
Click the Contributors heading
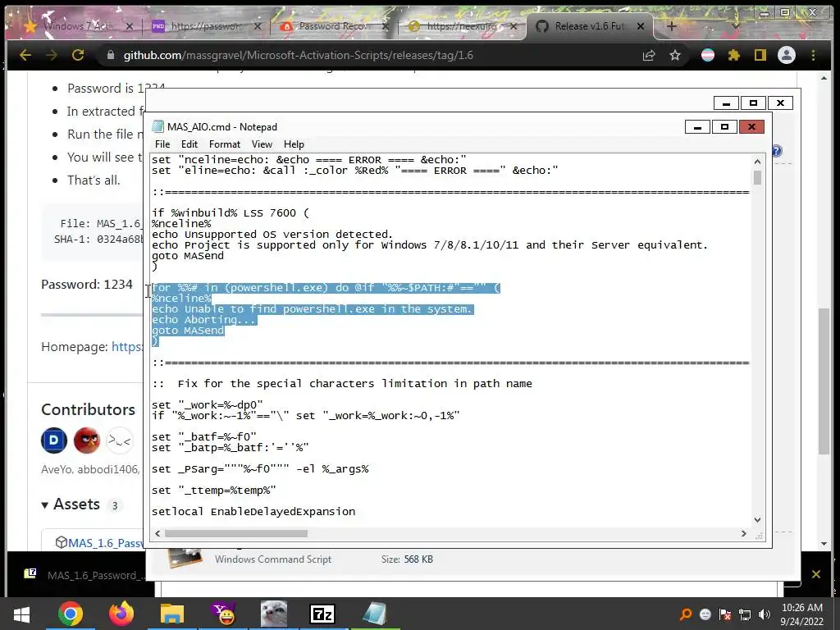[89, 409]
